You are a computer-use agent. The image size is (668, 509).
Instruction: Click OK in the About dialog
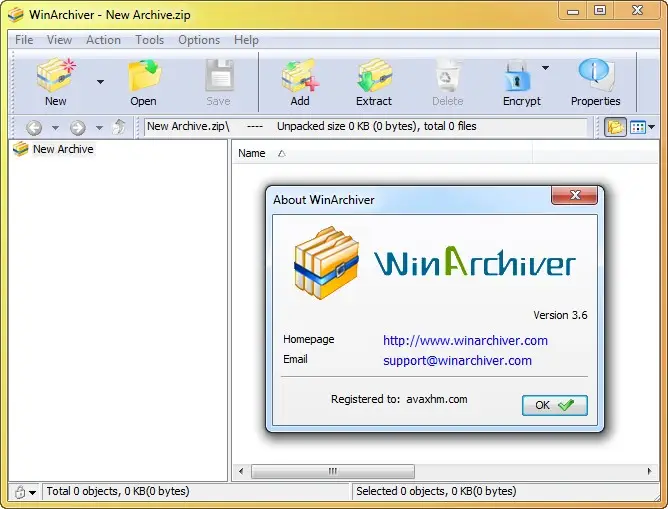pos(555,405)
